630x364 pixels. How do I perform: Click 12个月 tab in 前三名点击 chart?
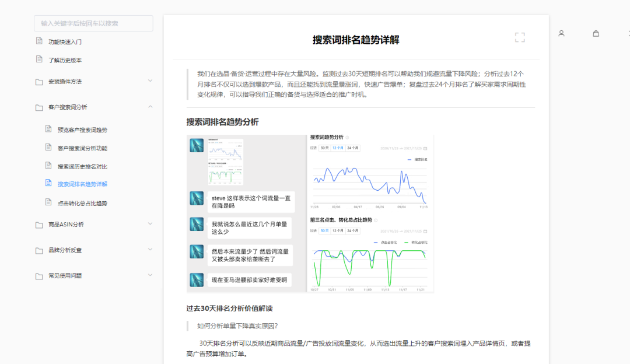(x=338, y=230)
